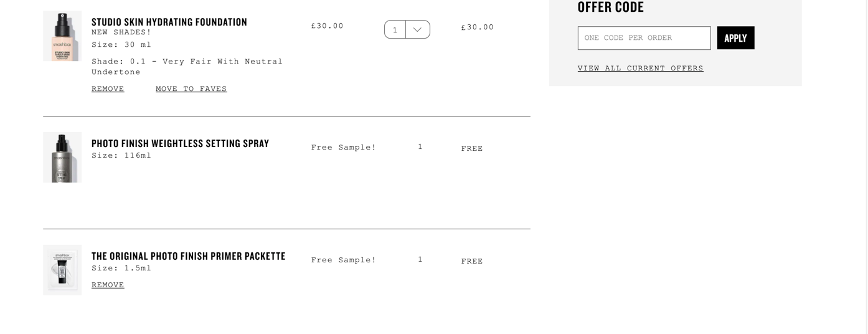Open the Studio Skin Hydrating Foundation title

(x=169, y=22)
